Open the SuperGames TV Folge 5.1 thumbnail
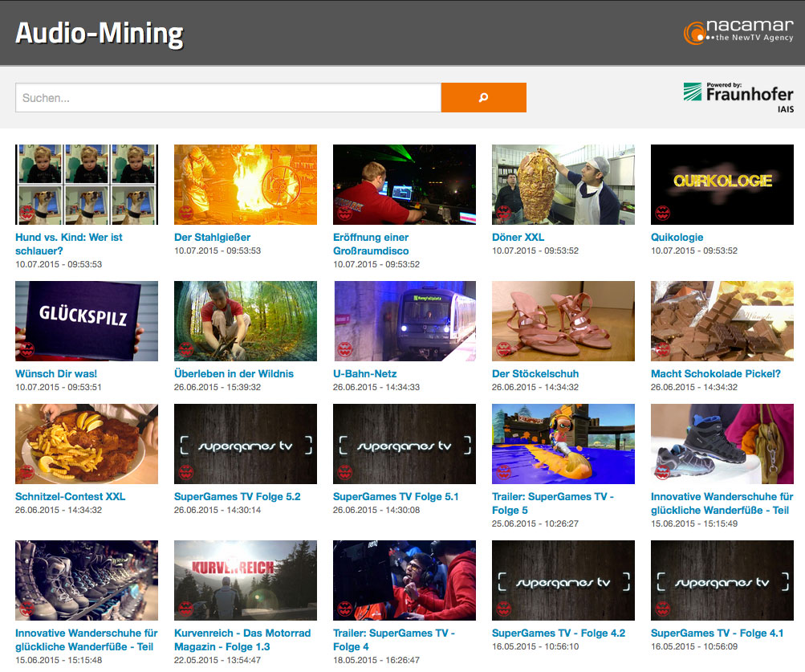805x672 pixels. [405, 444]
